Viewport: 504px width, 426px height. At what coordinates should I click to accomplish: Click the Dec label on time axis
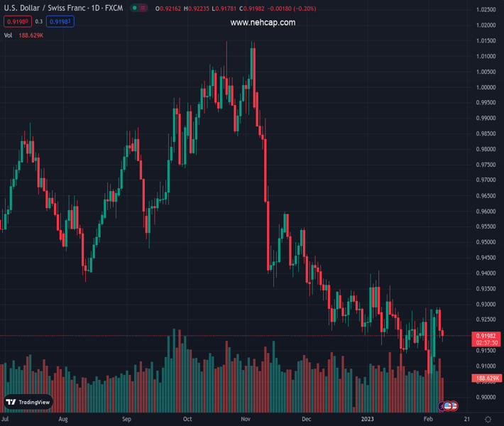(x=306, y=420)
